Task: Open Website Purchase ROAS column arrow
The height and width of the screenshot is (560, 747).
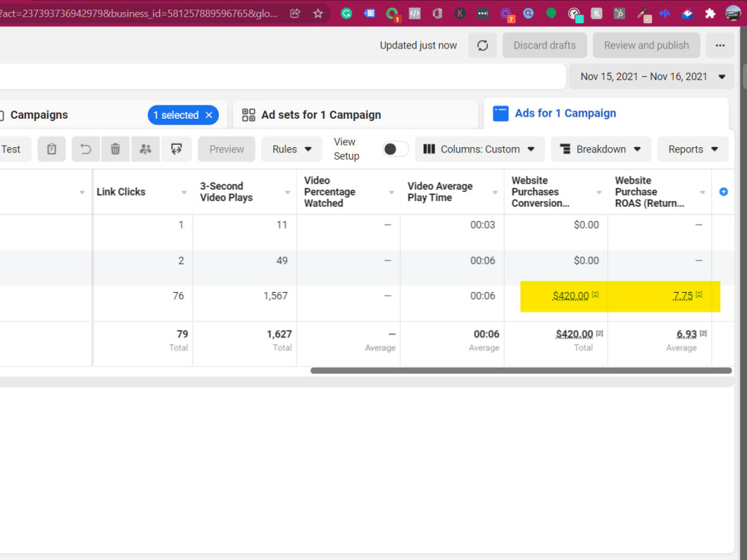Action: pyautogui.click(x=702, y=193)
